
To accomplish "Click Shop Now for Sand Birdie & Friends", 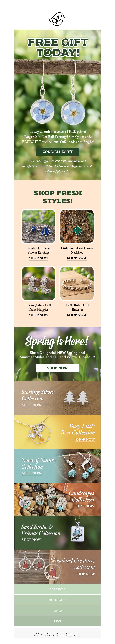I will [31, 540].
